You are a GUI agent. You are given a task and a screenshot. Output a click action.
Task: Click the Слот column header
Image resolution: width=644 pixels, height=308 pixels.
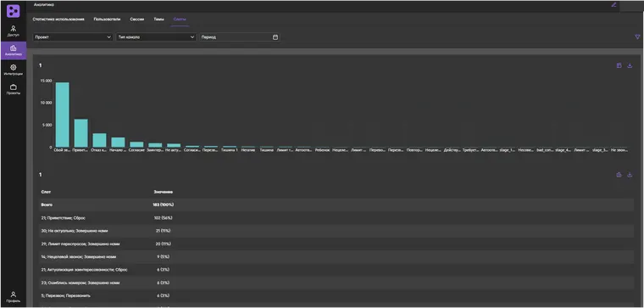(x=46, y=192)
